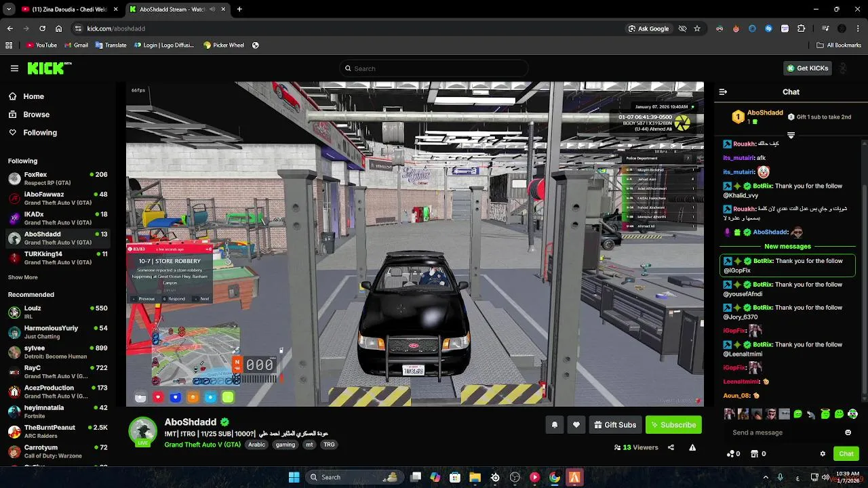
Task: Click the mt tag
Action: point(309,445)
